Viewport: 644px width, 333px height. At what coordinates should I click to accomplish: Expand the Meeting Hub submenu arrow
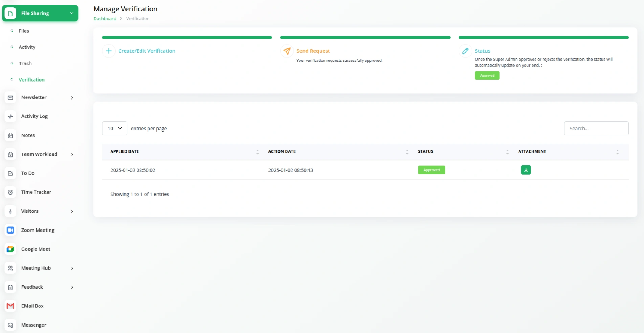(72, 268)
